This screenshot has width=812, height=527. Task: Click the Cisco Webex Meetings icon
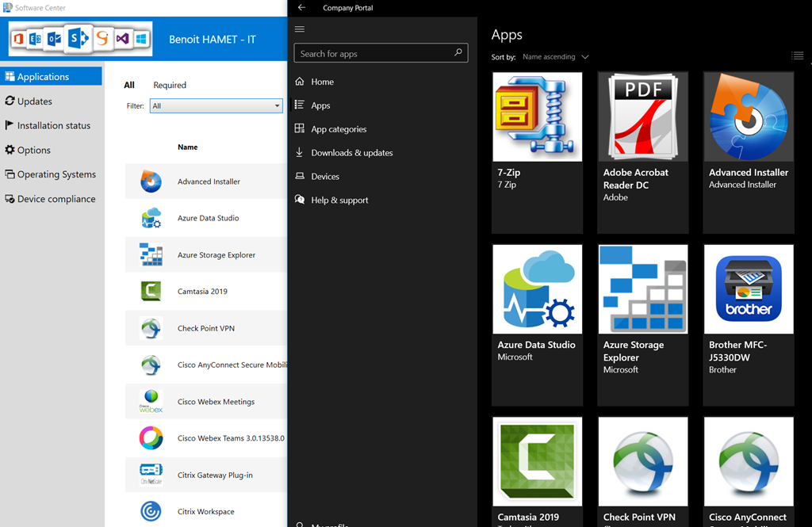pos(151,402)
